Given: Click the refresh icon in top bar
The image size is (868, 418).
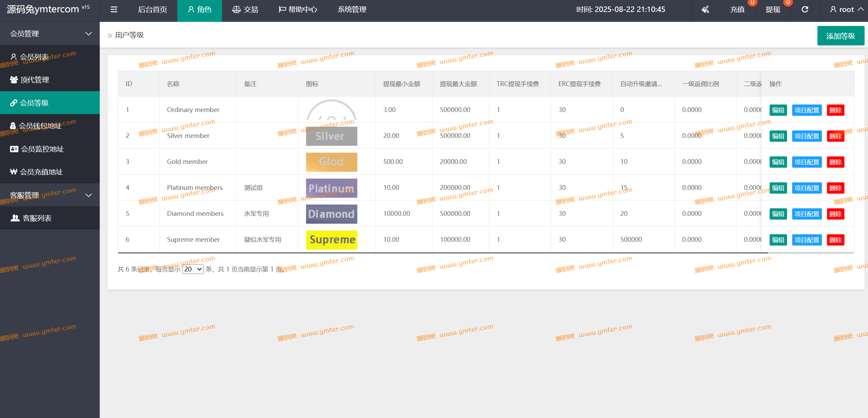Looking at the screenshot, I should (805, 10).
